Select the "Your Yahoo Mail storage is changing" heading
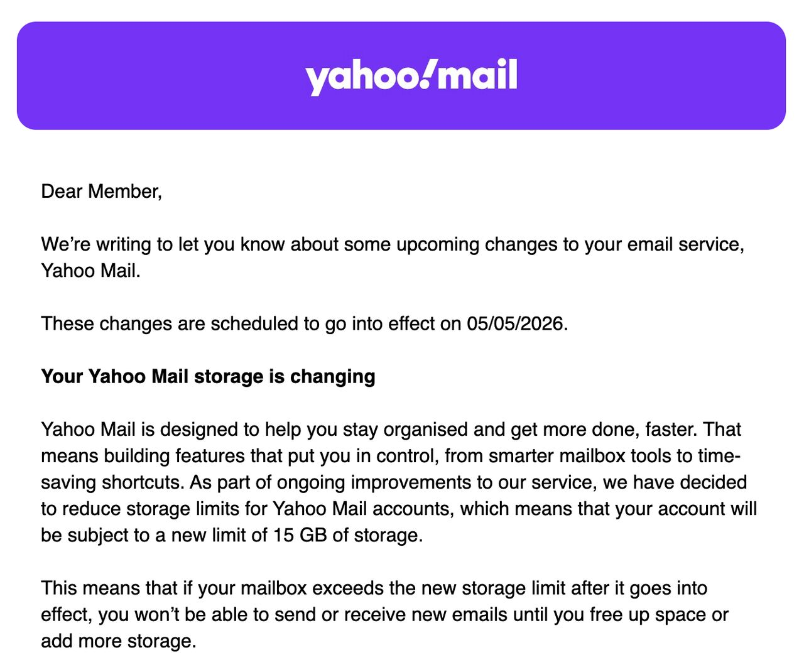 click(208, 376)
